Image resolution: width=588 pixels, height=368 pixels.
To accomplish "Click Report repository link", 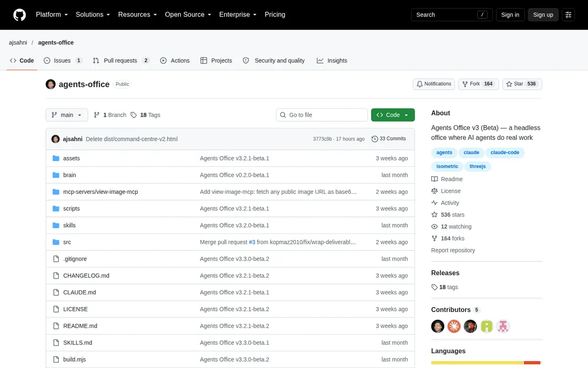I will pos(453,250).
